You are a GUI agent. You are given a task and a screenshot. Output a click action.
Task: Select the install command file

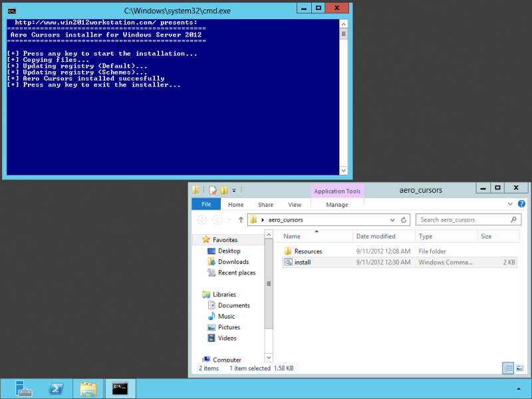(303, 262)
